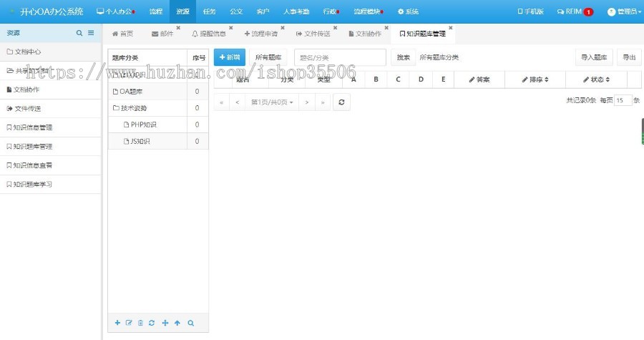The height and width of the screenshot is (340, 644).
Task: Go to the last page of results
Action: [x=323, y=102]
